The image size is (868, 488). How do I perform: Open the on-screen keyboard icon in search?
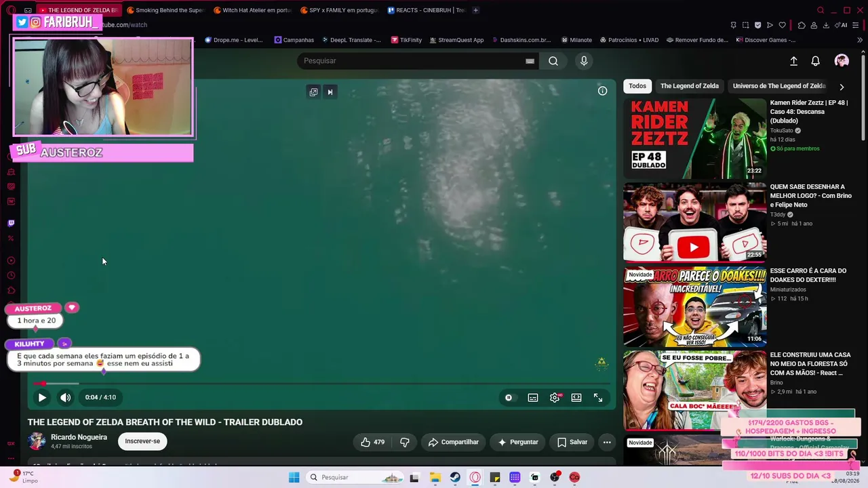tap(530, 61)
